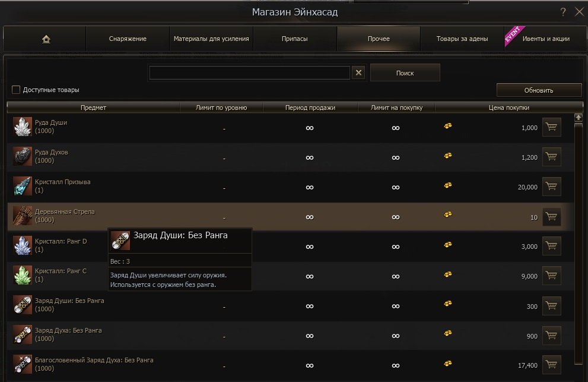Click the shop search input field
Screen dimensions: 588x382
(249, 72)
